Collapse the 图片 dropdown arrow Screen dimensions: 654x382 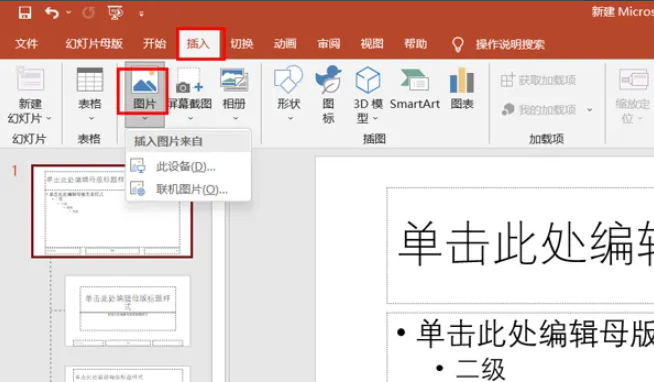click(145, 119)
